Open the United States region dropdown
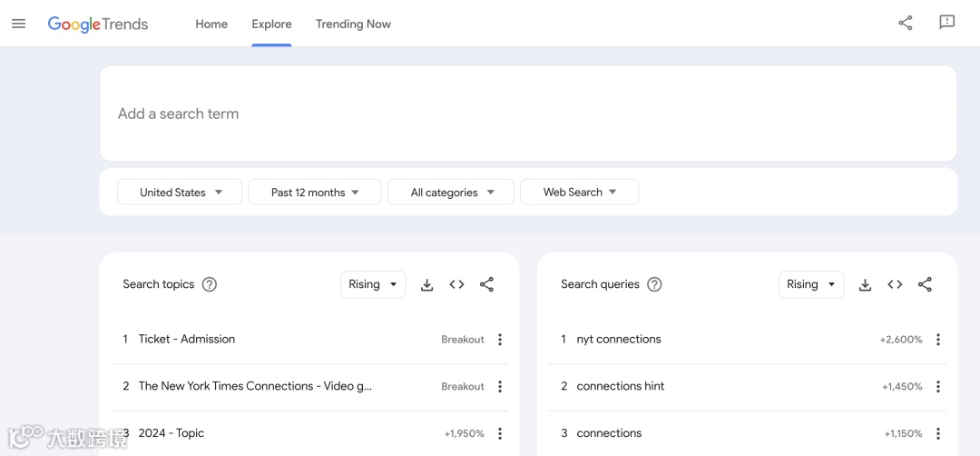The width and height of the screenshot is (980, 456). tap(180, 193)
